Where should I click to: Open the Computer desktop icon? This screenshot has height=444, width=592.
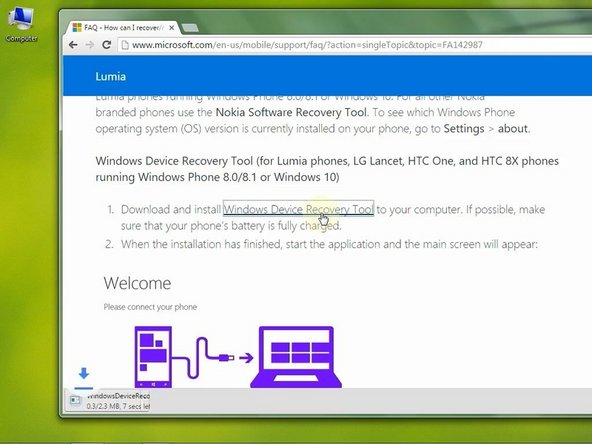(x=22, y=24)
